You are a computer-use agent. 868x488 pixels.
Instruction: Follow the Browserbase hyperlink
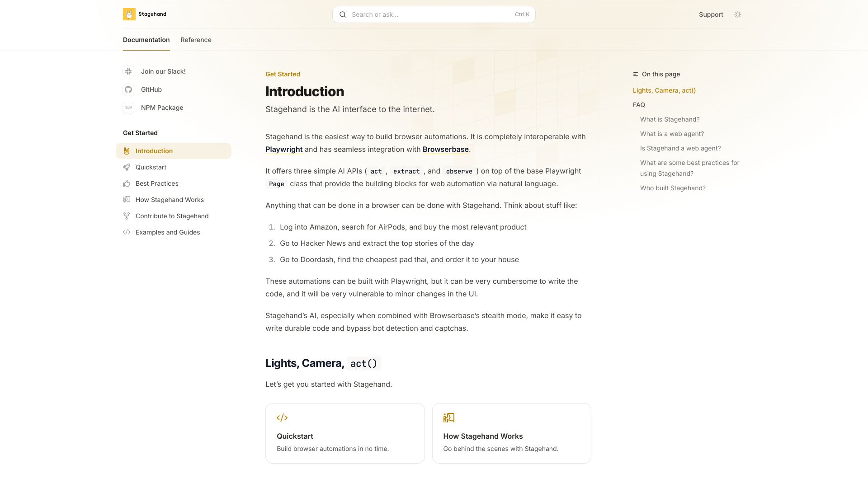pos(445,150)
